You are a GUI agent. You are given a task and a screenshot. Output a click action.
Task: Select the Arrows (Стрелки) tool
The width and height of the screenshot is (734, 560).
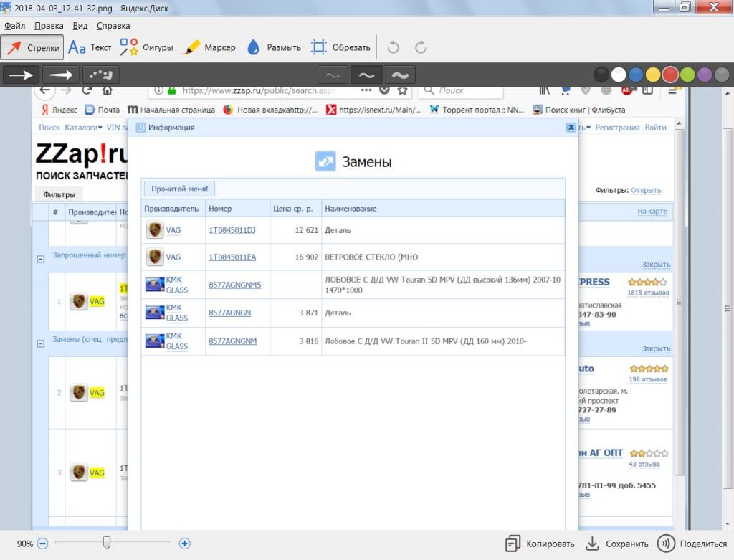(x=32, y=47)
